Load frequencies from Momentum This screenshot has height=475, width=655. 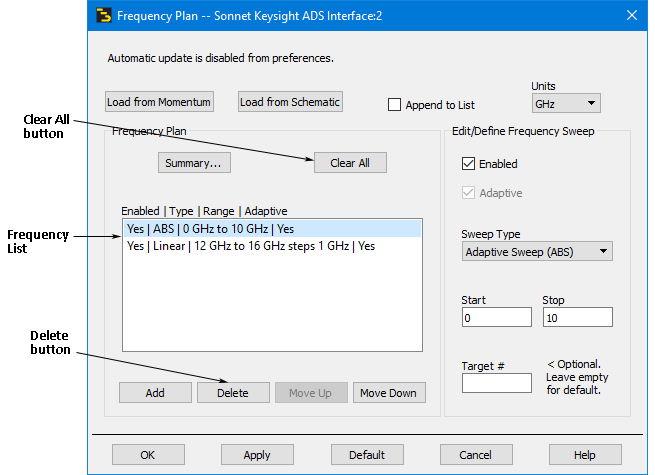pyautogui.click(x=159, y=102)
